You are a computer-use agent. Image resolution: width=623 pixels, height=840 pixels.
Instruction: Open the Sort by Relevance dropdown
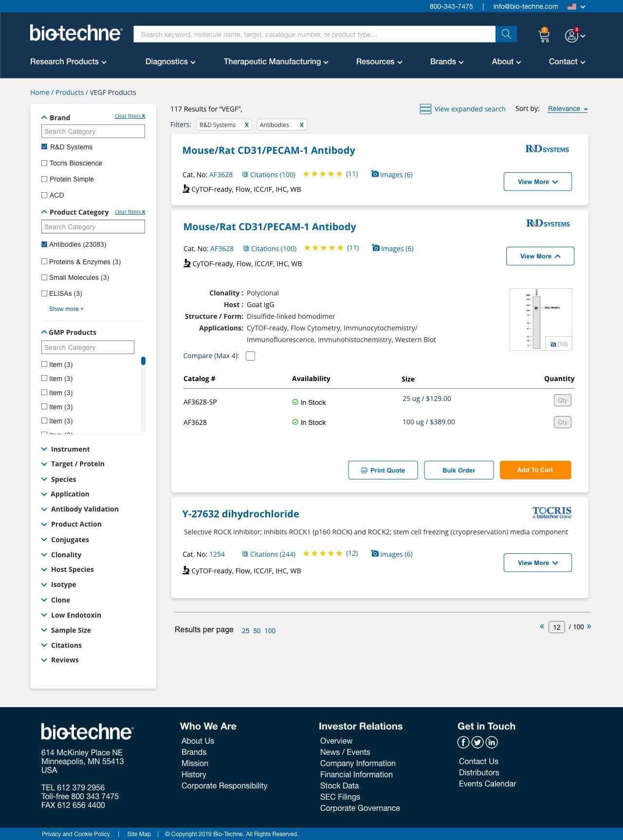click(x=568, y=109)
